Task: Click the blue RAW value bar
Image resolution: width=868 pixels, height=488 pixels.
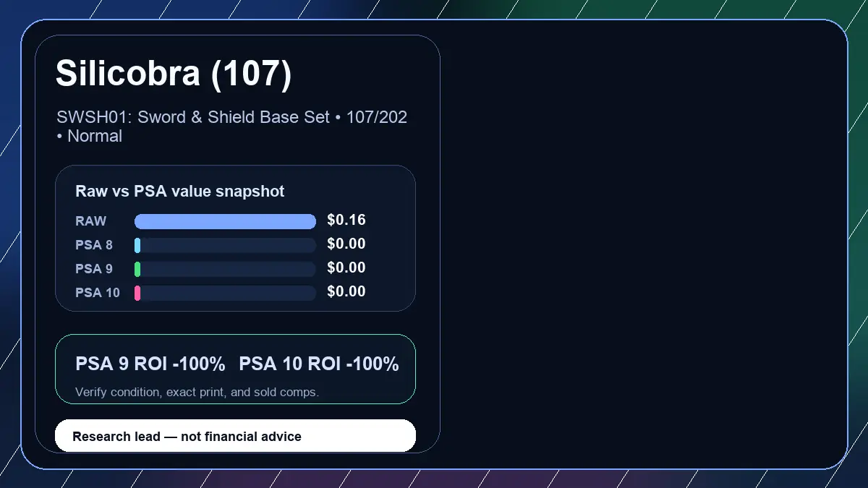Action: 225,221
